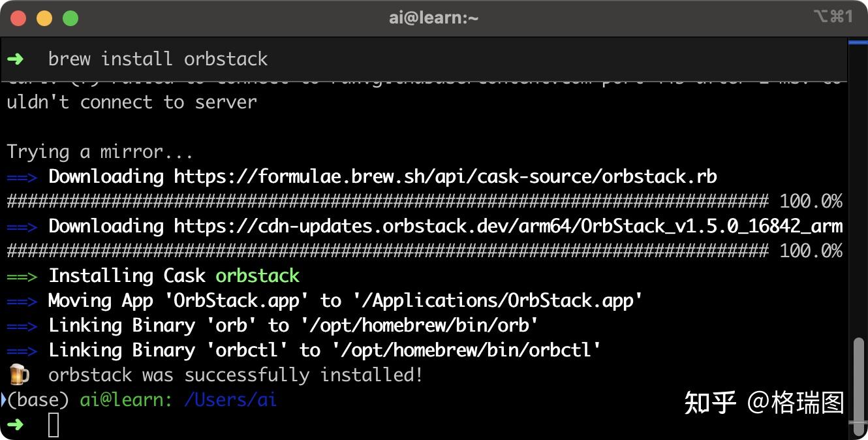
Task: Click the green orbstack cask name
Action: point(257,275)
